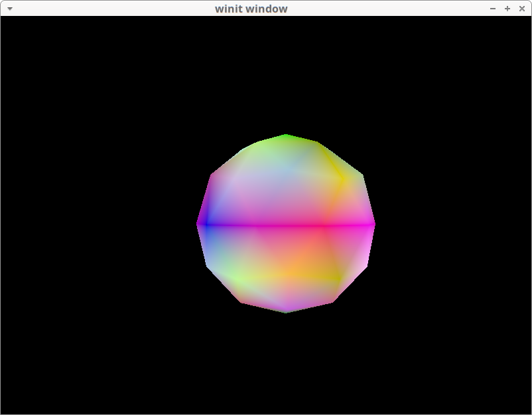Image resolution: width=532 pixels, height=415 pixels.
Task: Minimize the winit window
Action: pyautogui.click(x=493, y=9)
